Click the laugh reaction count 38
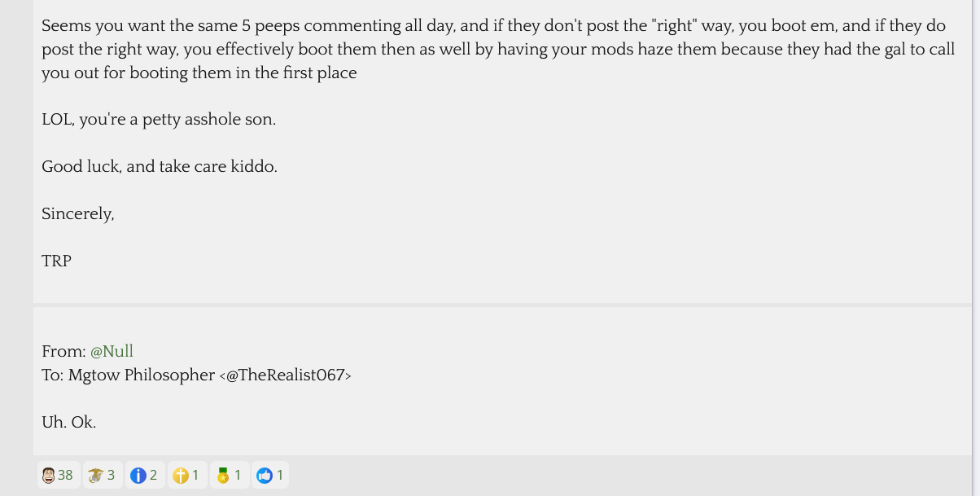The width and height of the screenshot is (980, 496). 65,475
